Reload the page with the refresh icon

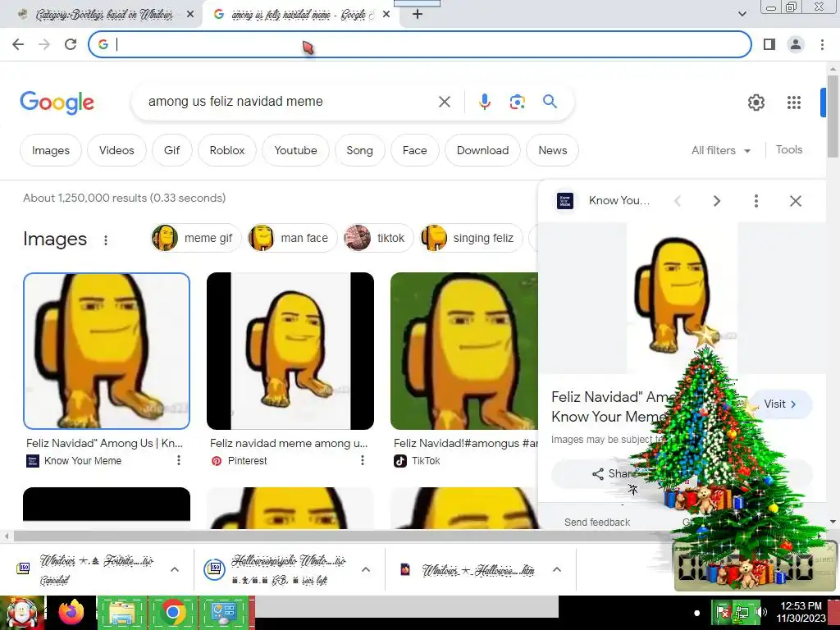tap(71, 44)
